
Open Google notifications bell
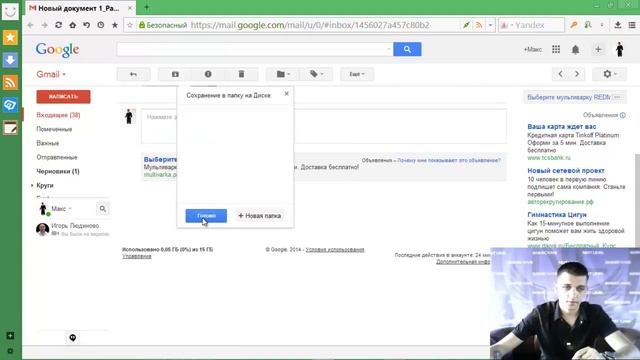tap(576, 50)
